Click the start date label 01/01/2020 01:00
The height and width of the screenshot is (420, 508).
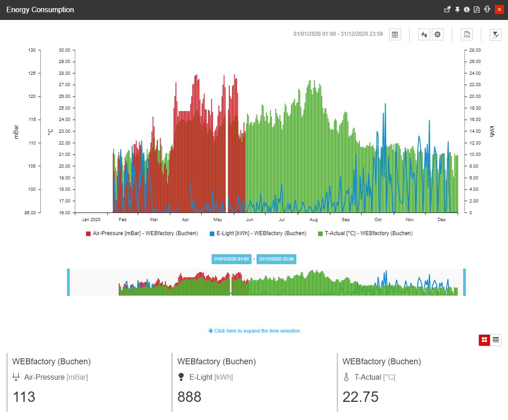tap(231, 259)
